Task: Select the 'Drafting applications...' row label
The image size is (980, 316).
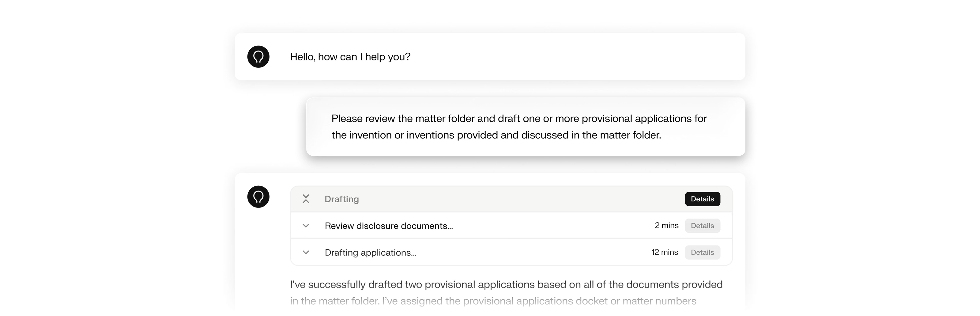Action: pos(371,253)
